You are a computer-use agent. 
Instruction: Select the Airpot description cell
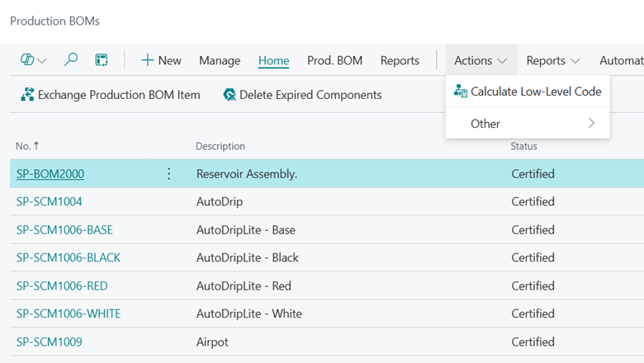(x=212, y=342)
